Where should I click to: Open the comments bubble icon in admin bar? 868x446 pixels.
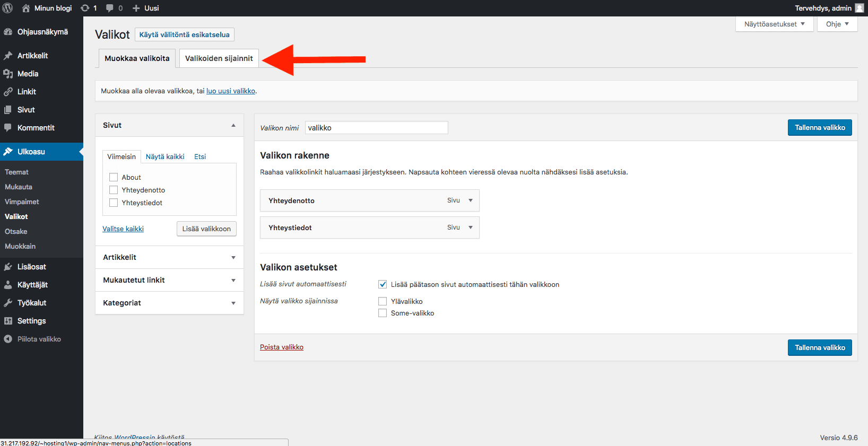pos(109,8)
